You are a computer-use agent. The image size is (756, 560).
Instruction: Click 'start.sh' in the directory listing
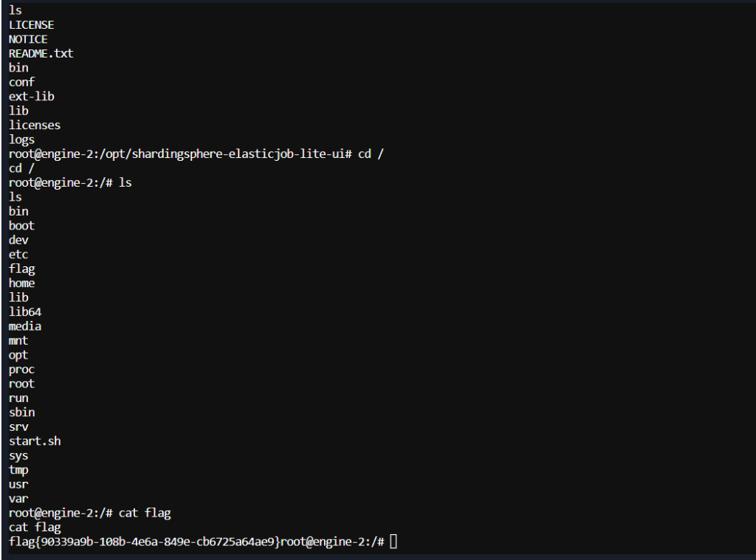[35, 441]
